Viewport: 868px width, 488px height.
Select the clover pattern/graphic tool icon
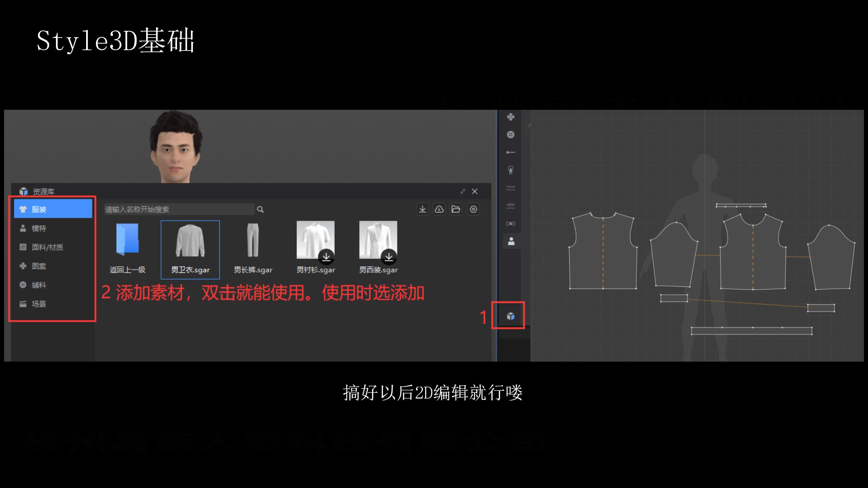[511, 117]
